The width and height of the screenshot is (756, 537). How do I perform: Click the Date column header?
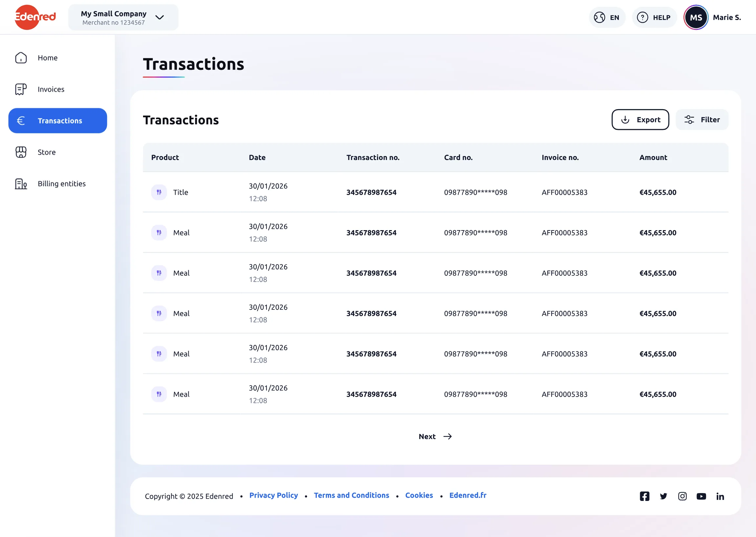(257, 157)
